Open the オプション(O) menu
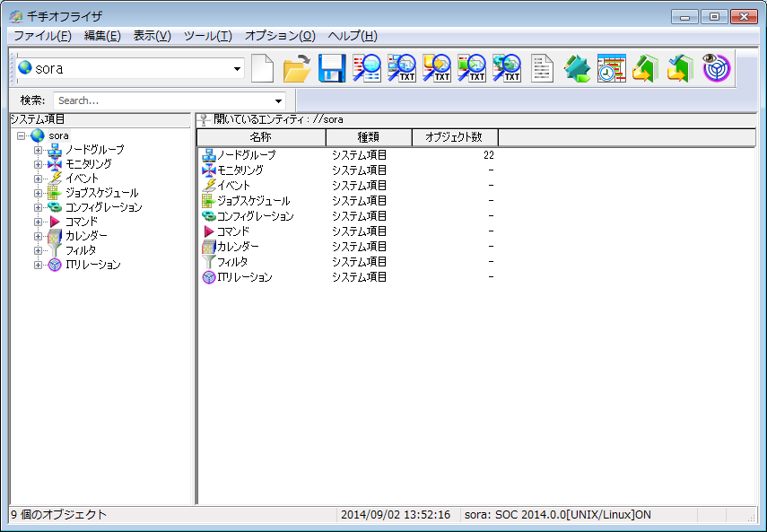 click(280, 36)
